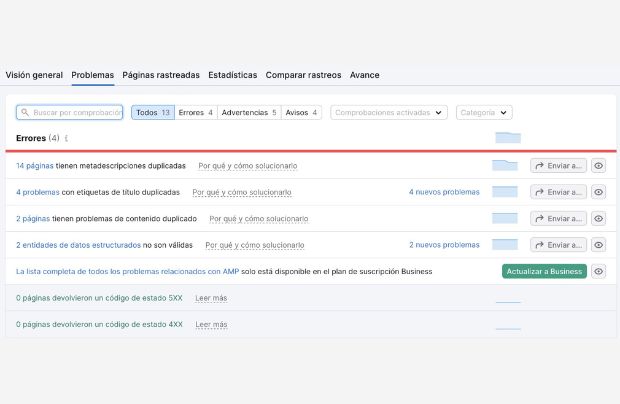Filter by Advertencias 5

coord(248,113)
